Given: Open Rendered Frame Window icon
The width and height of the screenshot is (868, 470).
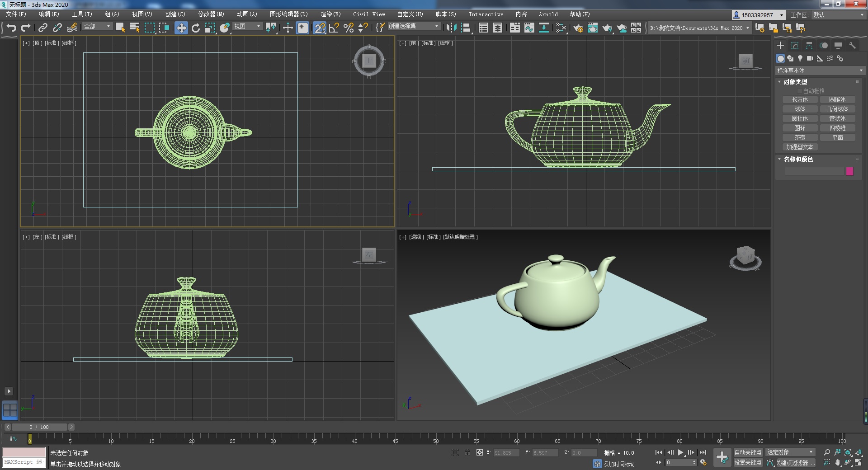Looking at the screenshot, I should (x=593, y=28).
